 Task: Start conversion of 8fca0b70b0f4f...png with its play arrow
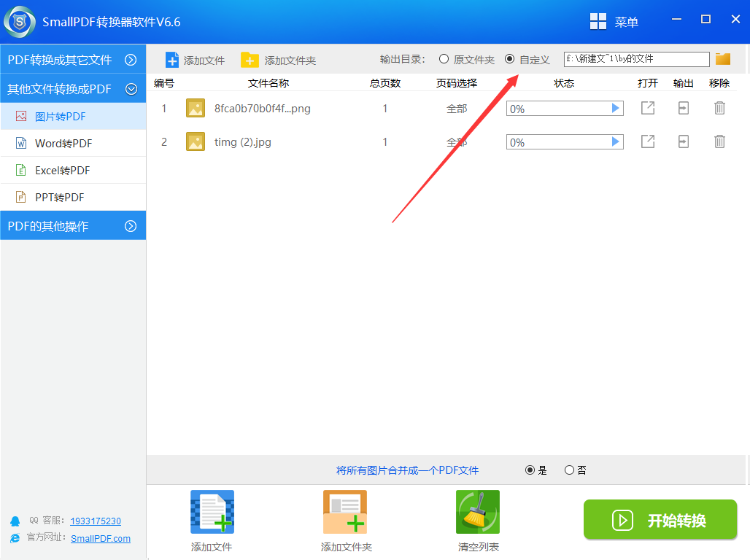click(x=616, y=109)
